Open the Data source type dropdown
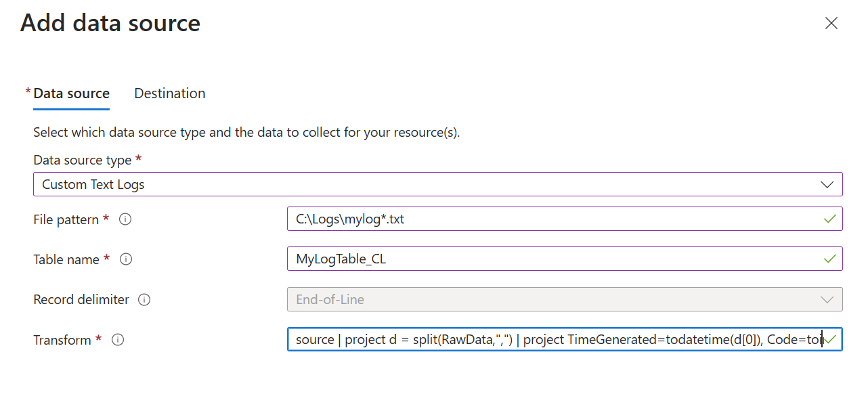 tap(437, 184)
